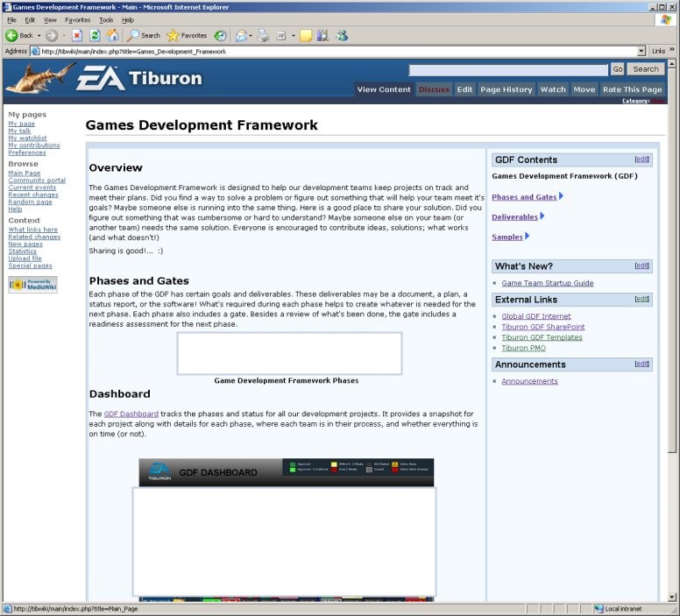Click the Stop loading icon
680x616 pixels.
coord(77,36)
